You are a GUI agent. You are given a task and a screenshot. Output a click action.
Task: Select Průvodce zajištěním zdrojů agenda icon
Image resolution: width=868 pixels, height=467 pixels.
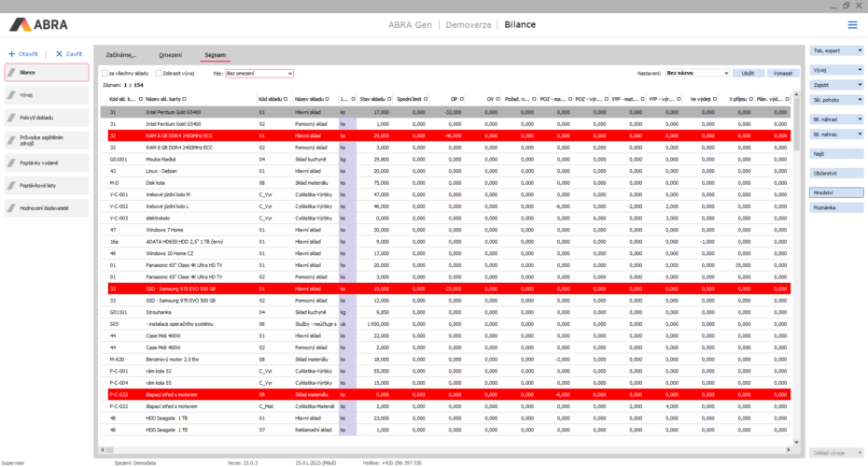point(11,141)
